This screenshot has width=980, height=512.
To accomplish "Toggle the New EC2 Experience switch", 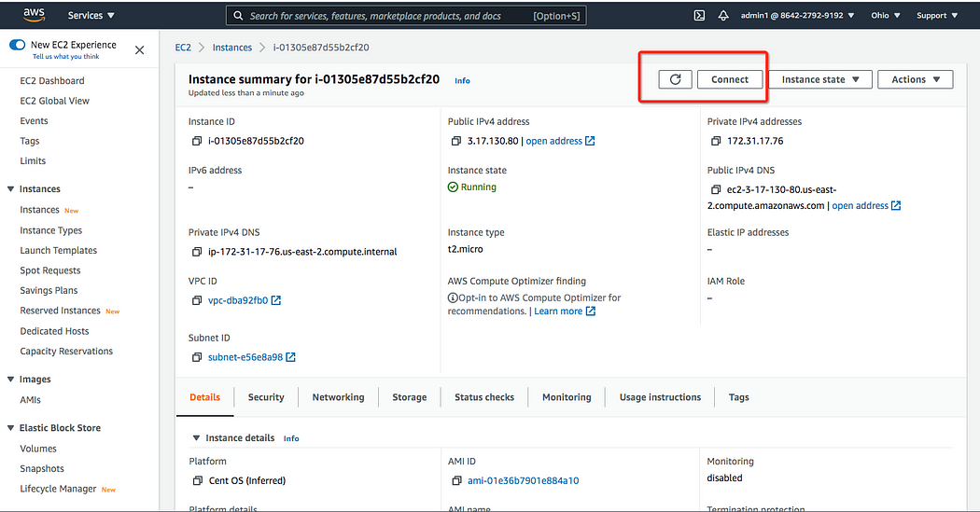I will point(18,45).
